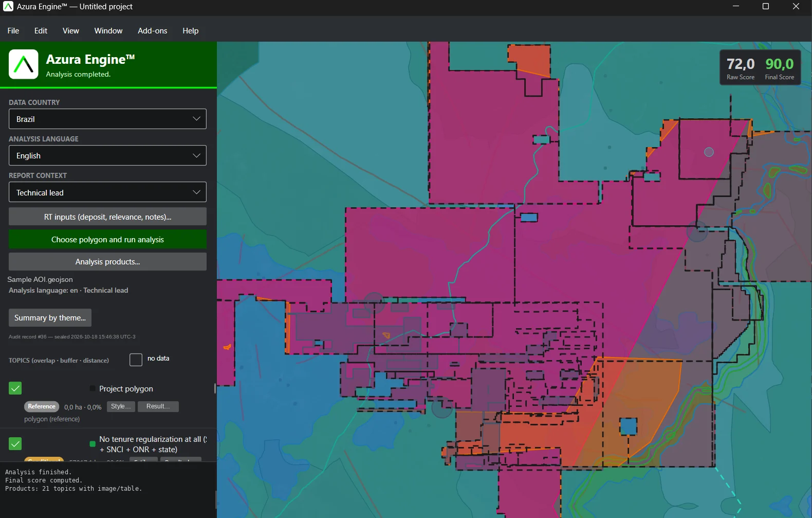Viewport: 812px width, 518px height.
Task: Click the Final Score value 90,0
Action: pyautogui.click(x=780, y=64)
